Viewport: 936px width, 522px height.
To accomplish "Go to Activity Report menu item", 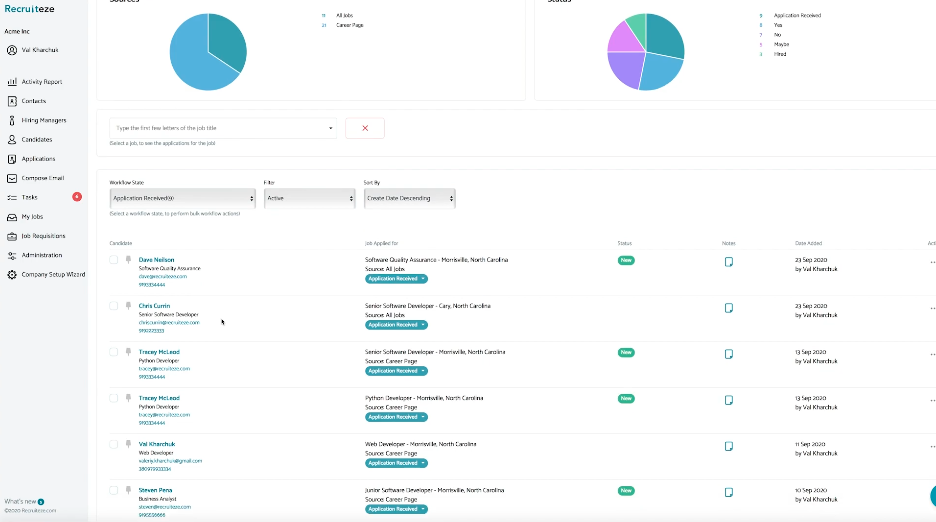I will pos(42,82).
